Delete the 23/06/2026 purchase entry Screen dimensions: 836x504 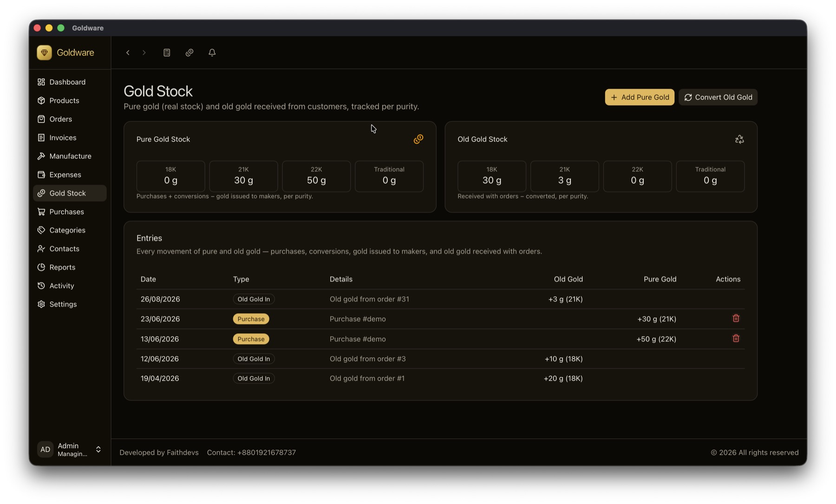tap(736, 318)
